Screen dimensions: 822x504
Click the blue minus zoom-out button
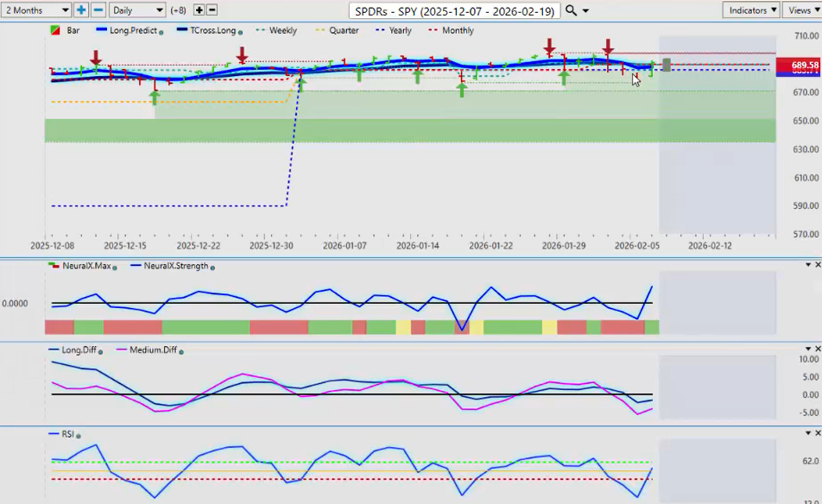[98, 10]
